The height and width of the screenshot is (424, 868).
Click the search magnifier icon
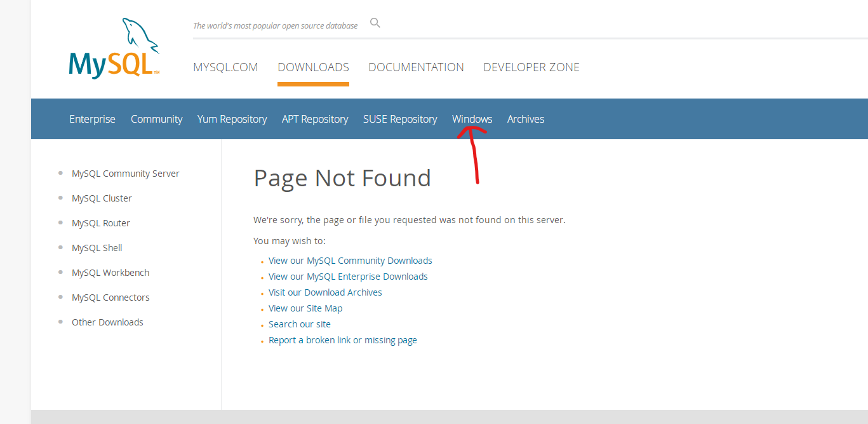pos(375,24)
